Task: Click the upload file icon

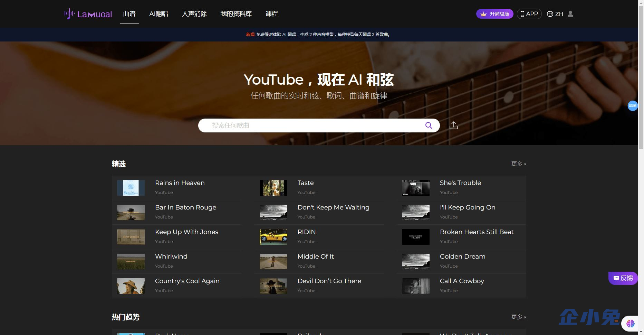Action: click(453, 125)
